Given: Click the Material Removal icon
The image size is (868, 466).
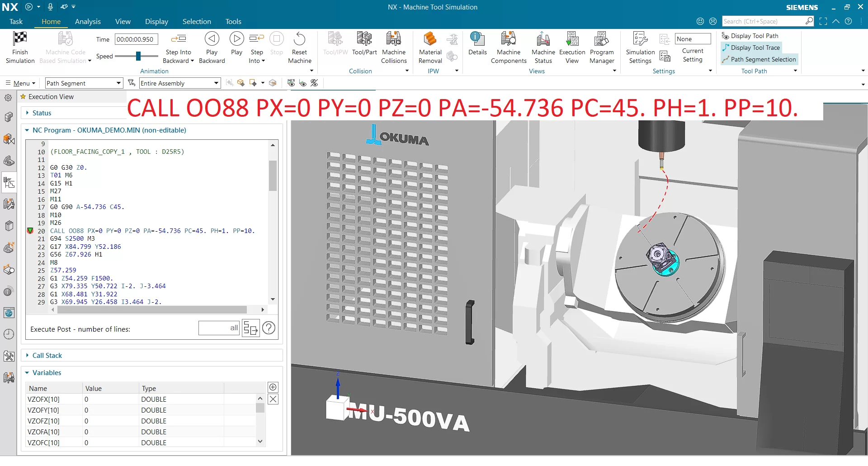Looking at the screenshot, I should [x=430, y=39].
